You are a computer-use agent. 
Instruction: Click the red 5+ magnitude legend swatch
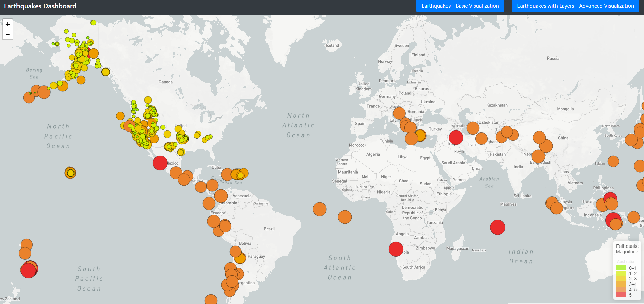click(621, 295)
